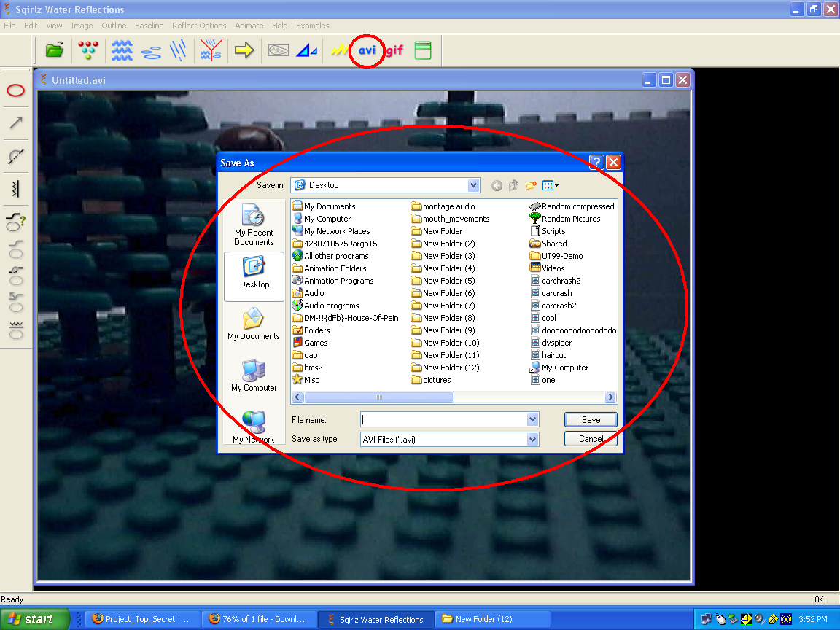Click the green notepad toolbar icon

click(423, 50)
